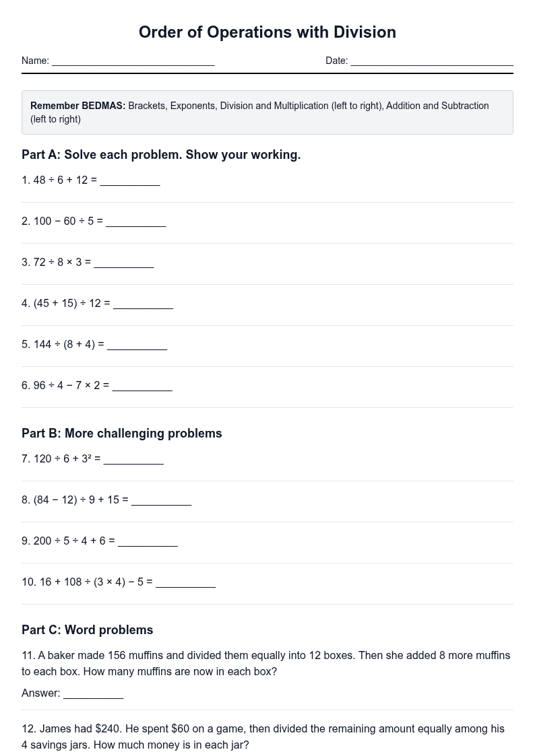Click the muffins word problem Answer blank
535x756 pixels.
point(94,694)
